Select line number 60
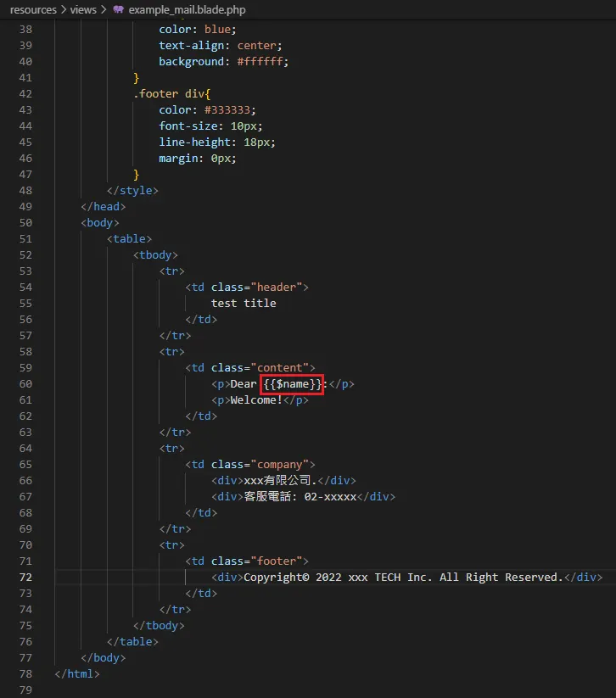This screenshot has width=616, height=698. [25, 383]
